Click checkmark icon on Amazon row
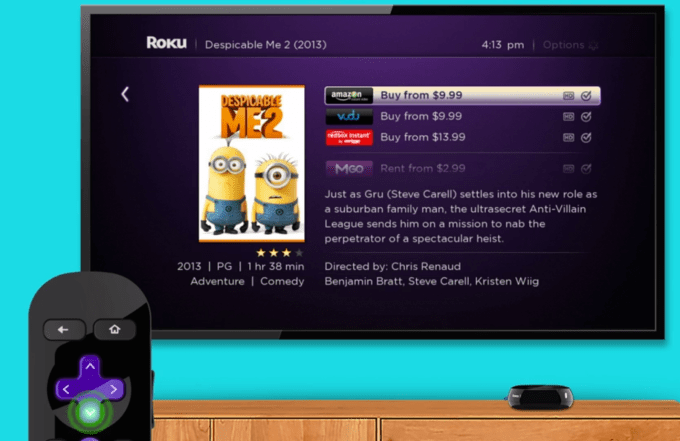Viewport: 680px width, 441px height. [x=586, y=95]
